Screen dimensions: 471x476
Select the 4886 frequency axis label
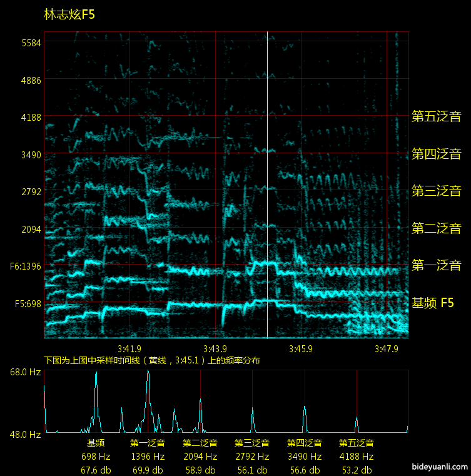click(31, 80)
